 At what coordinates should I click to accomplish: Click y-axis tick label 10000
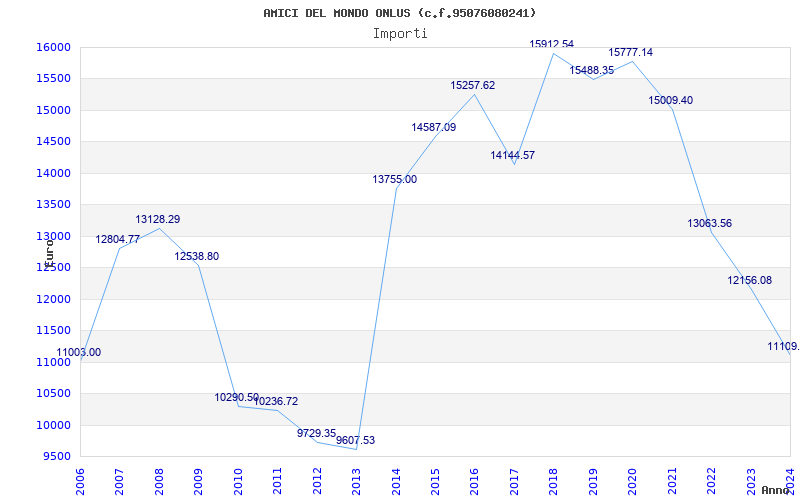53,426
